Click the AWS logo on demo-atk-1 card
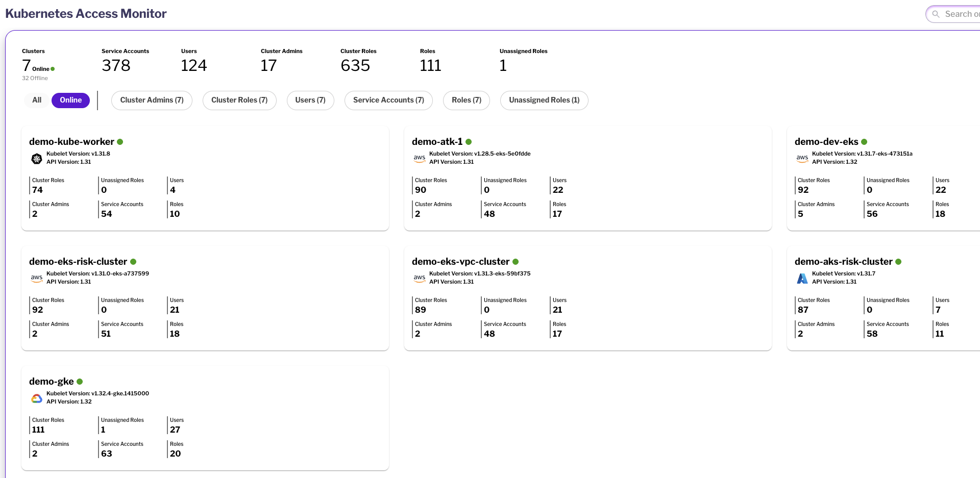This screenshot has height=478, width=980. 420,158
